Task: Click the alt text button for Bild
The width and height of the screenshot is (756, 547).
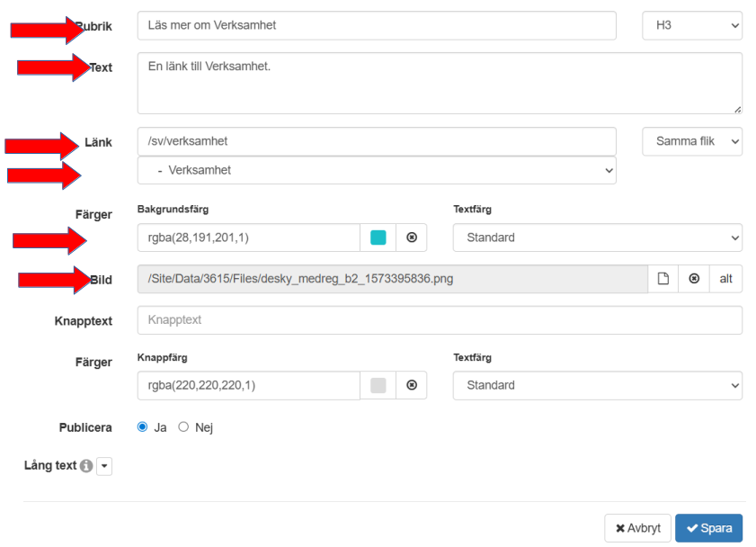Action: pyautogui.click(x=725, y=279)
